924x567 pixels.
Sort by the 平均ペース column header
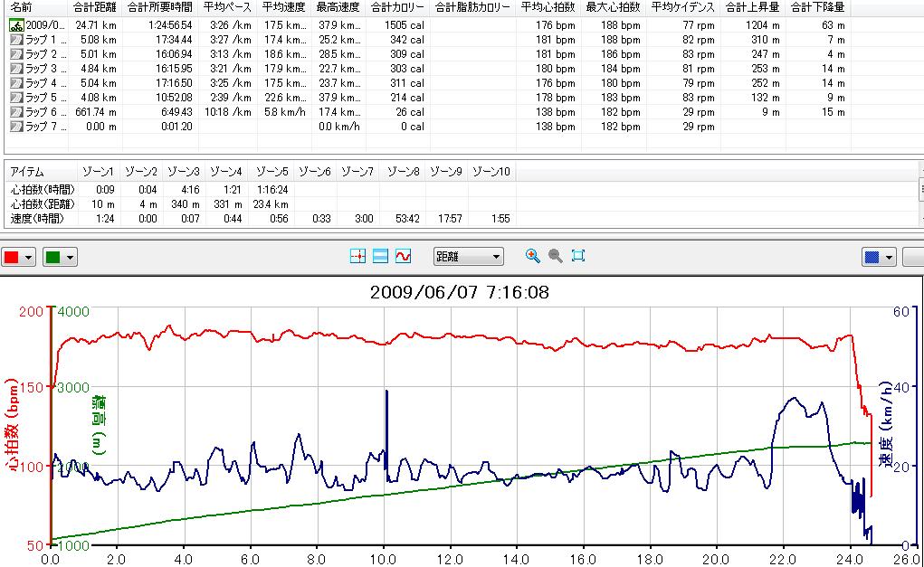tap(227, 7)
